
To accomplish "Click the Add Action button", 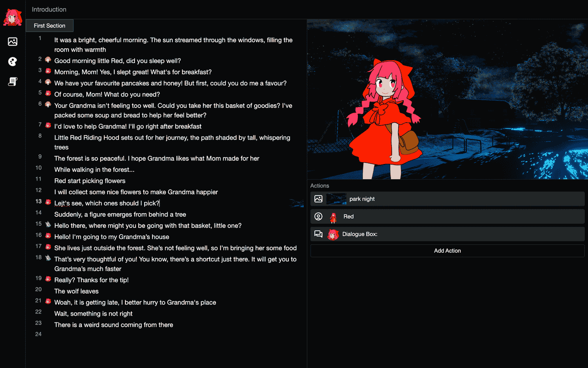I will tap(447, 251).
